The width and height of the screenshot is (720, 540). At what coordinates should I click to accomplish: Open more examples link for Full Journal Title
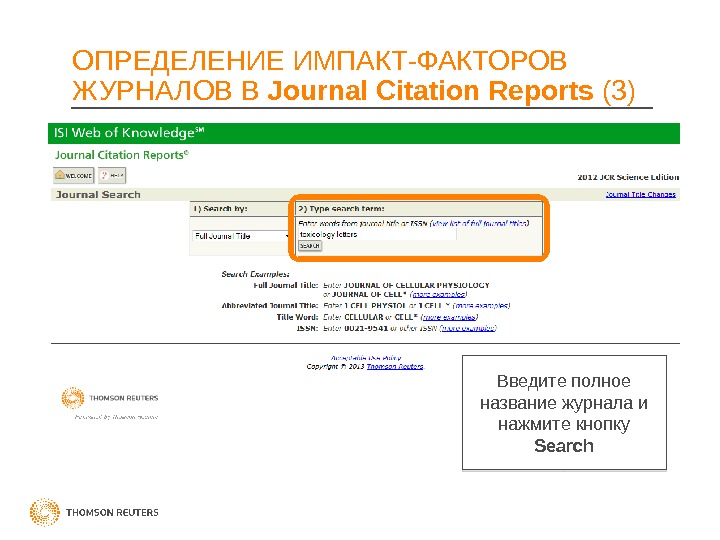[439, 294]
